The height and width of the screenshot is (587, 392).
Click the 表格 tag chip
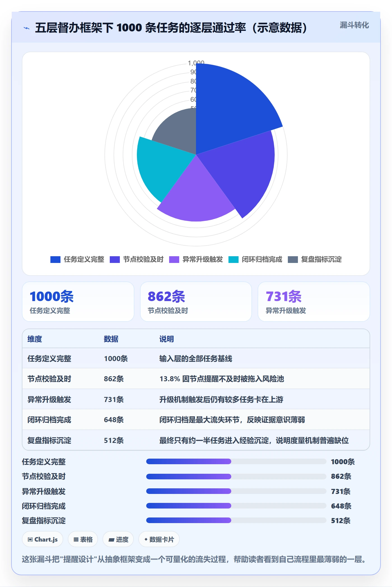(83, 539)
